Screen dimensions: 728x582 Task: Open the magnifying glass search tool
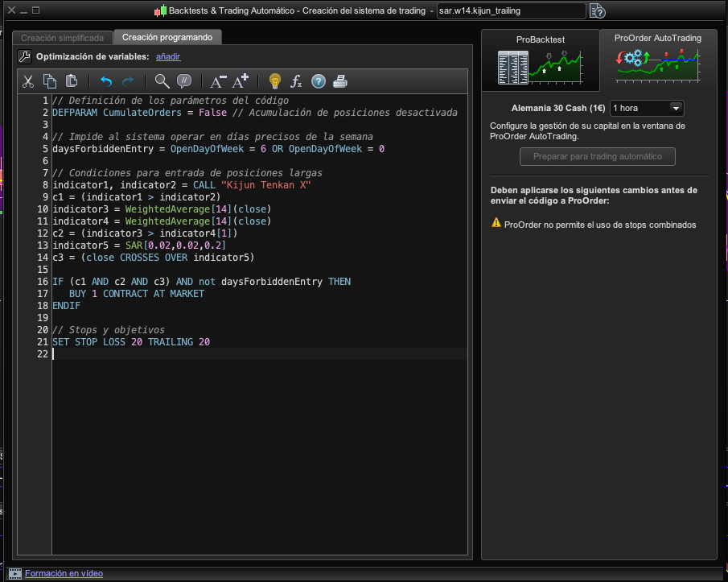162,81
